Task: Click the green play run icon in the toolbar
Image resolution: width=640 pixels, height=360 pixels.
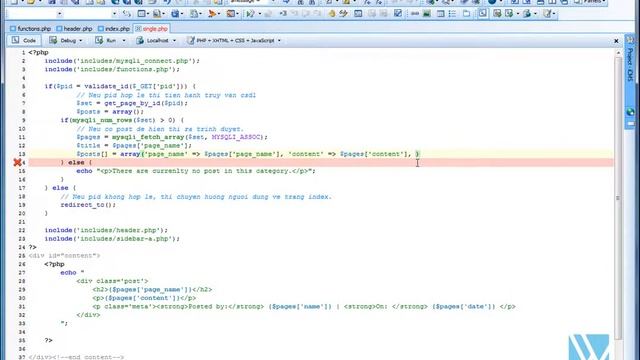Action: click(x=250, y=14)
